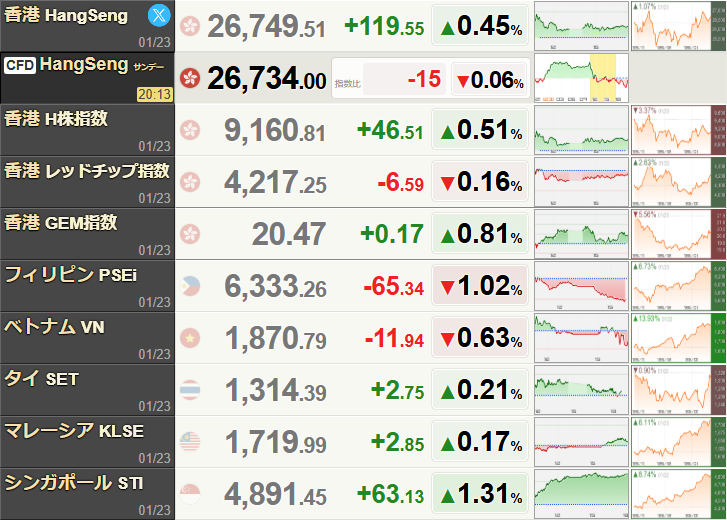The height and width of the screenshot is (520, 727).
Task: Open KLSE long-term orange chart
Action: [679, 442]
